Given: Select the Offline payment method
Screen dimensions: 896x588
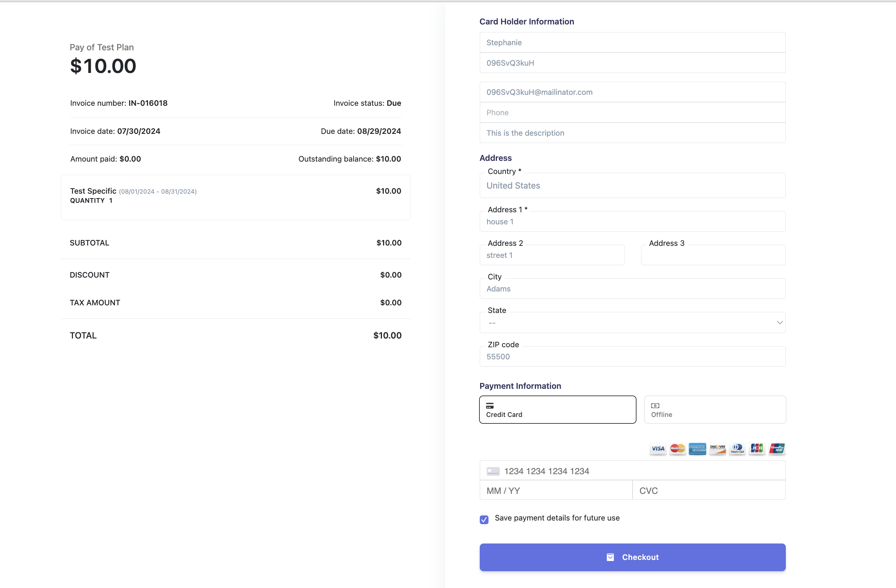Looking at the screenshot, I should pyautogui.click(x=715, y=410).
